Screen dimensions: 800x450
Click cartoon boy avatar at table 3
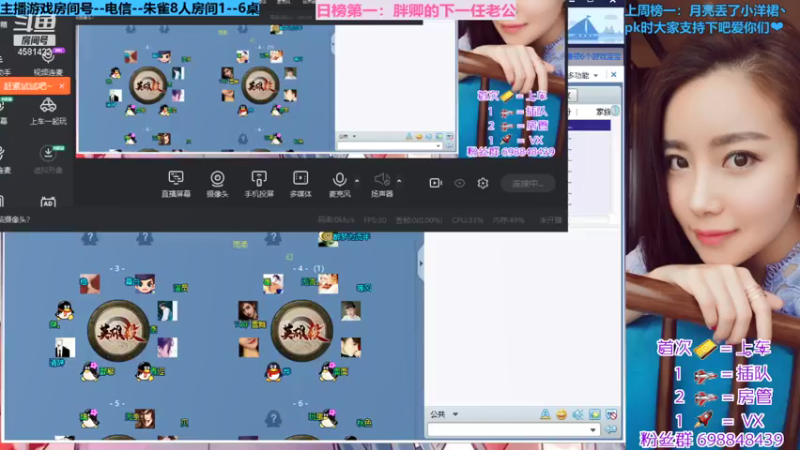pyautogui.click(x=145, y=284)
